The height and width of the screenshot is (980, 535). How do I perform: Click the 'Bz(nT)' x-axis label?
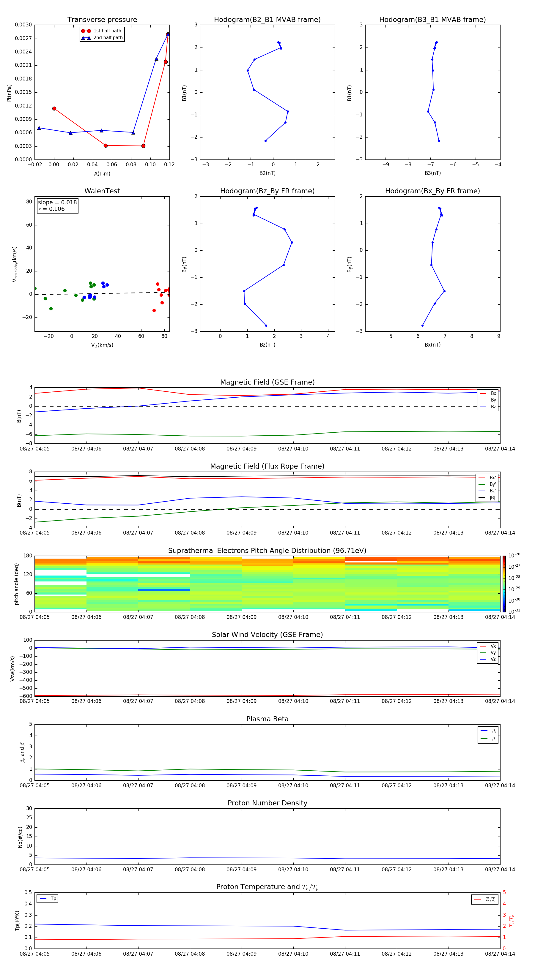click(x=267, y=345)
